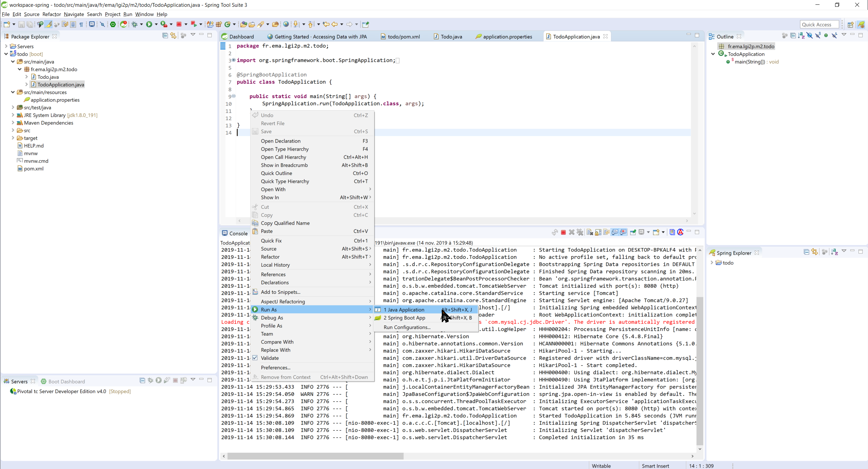Viewport: 868px width, 469px height.
Task: Click the Debug bug icon in toolbar
Action: (135, 24)
